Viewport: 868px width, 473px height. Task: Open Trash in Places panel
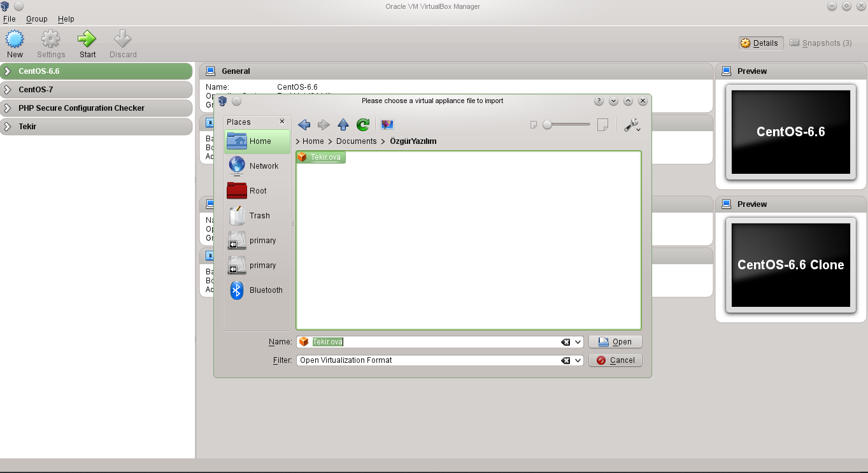click(x=257, y=216)
